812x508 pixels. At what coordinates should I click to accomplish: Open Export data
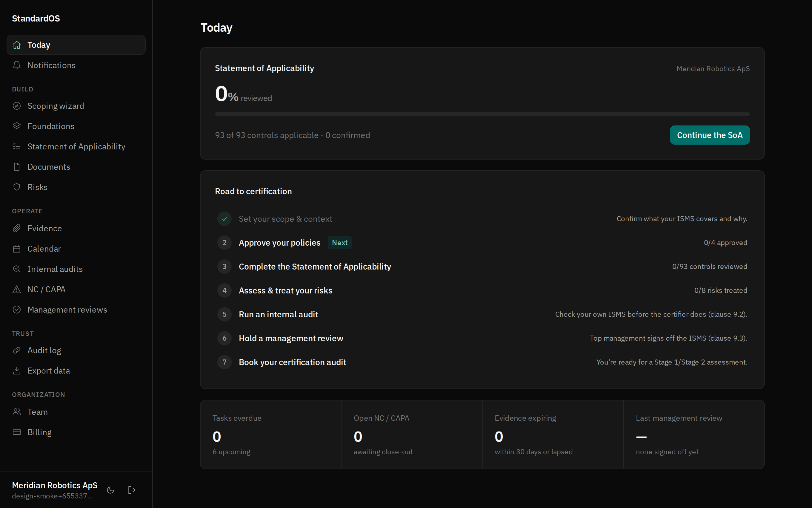click(x=76, y=371)
